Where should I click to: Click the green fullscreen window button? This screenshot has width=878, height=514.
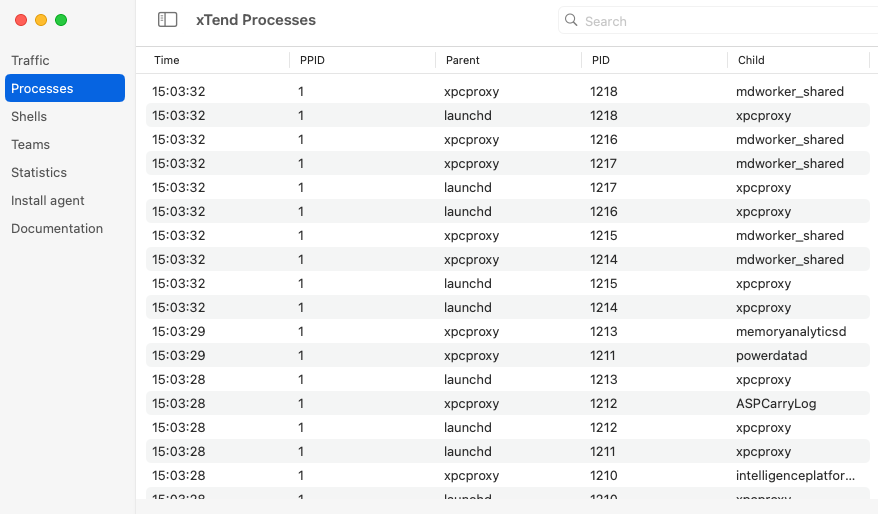tap(61, 20)
